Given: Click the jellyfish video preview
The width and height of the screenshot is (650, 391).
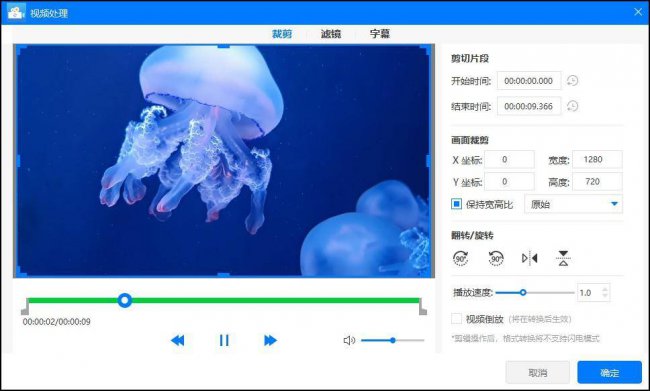Looking at the screenshot, I should 223,161.
